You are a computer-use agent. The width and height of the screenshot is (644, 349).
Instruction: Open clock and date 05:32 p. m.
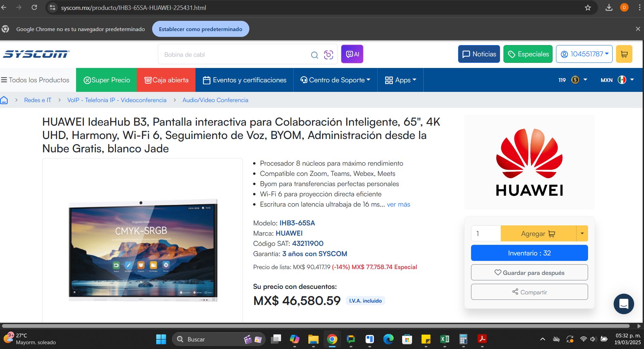[628, 339]
